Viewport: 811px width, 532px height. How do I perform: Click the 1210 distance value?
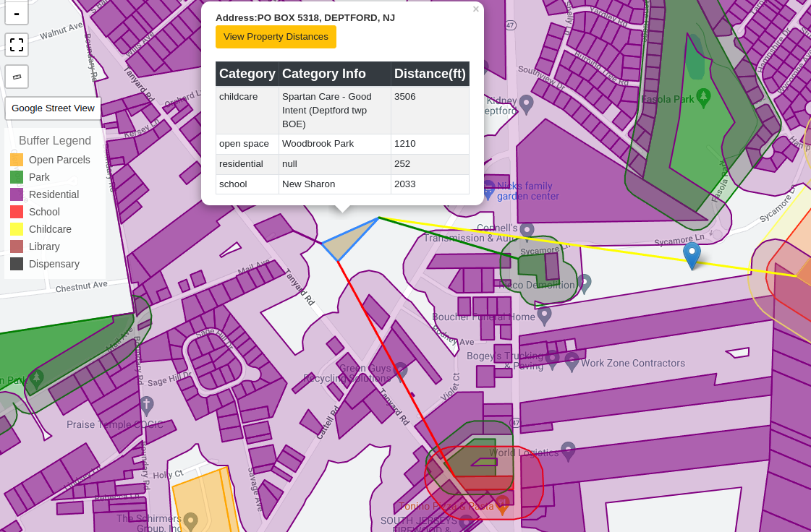(x=405, y=144)
